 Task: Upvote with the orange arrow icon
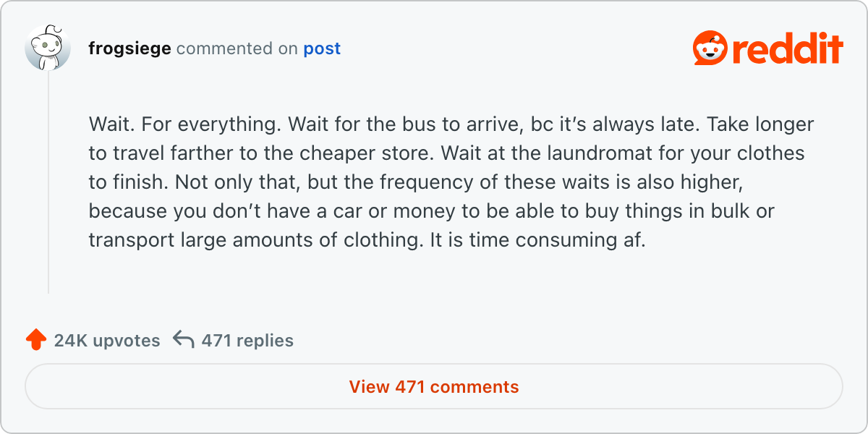(x=36, y=340)
